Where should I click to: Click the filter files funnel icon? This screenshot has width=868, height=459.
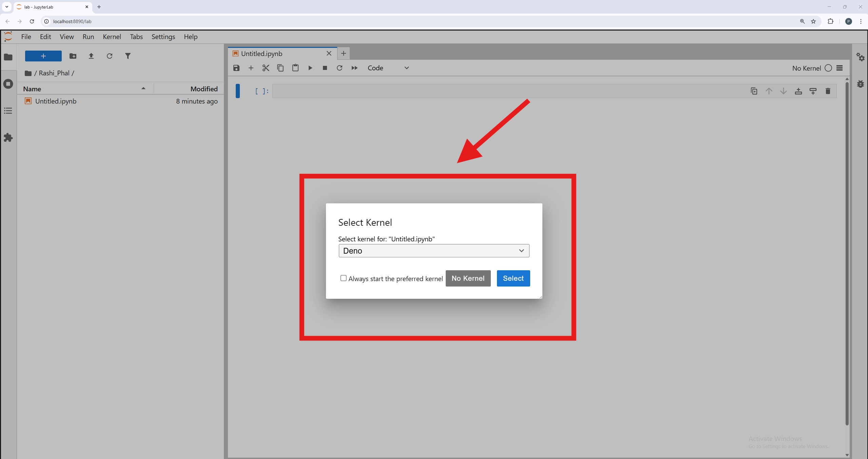click(x=128, y=56)
